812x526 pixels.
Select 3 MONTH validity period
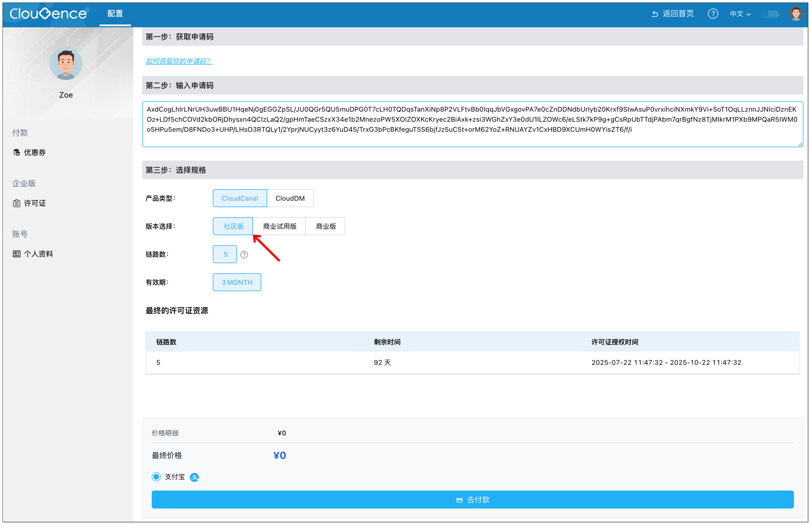coord(237,282)
